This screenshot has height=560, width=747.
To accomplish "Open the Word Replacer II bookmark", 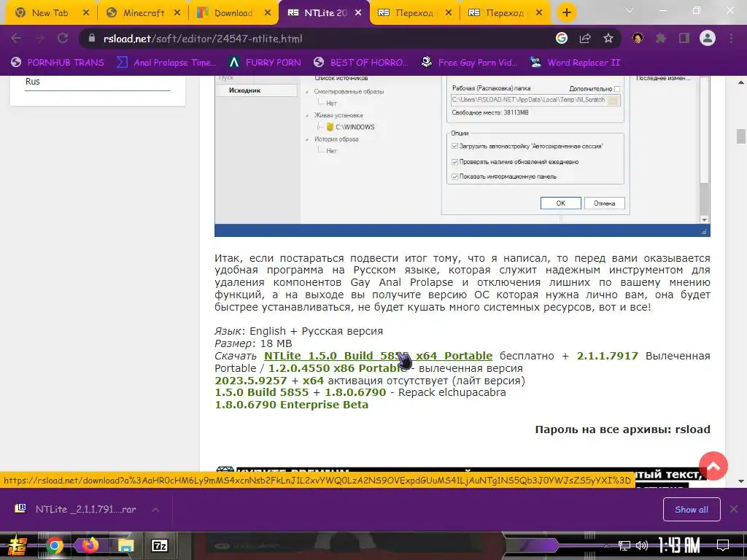I will 575,63.
